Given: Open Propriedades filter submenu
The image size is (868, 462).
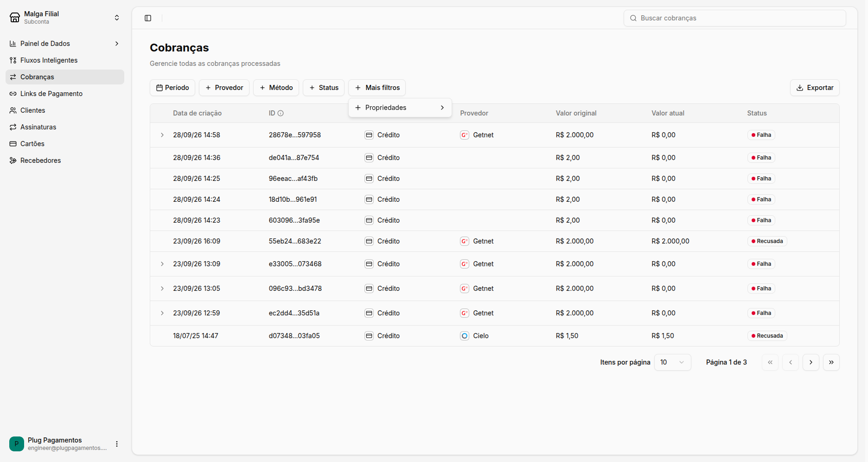Looking at the screenshot, I should [400, 108].
